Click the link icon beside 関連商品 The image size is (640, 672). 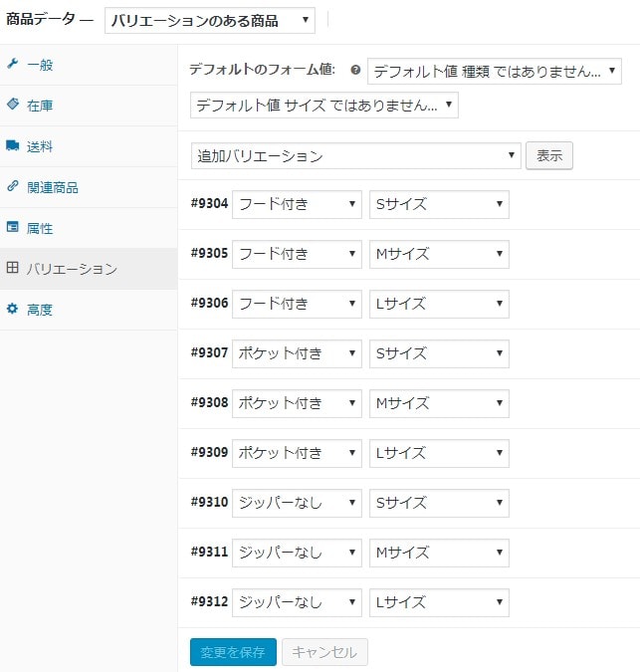click(x=13, y=186)
